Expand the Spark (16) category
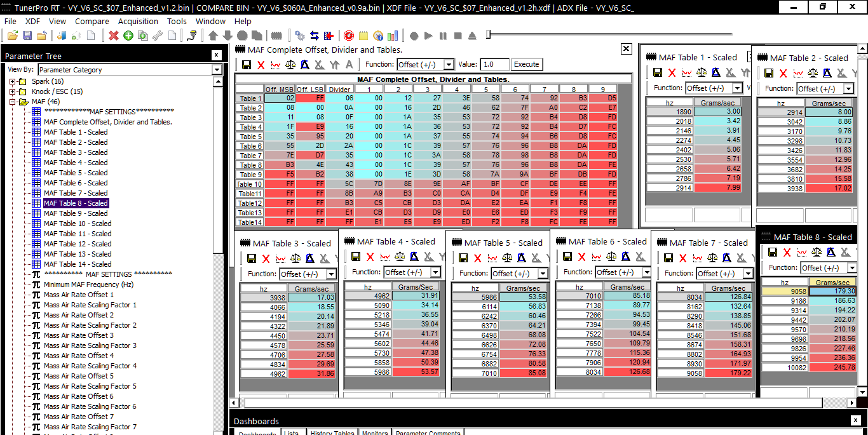868x435 pixels. 13,81
